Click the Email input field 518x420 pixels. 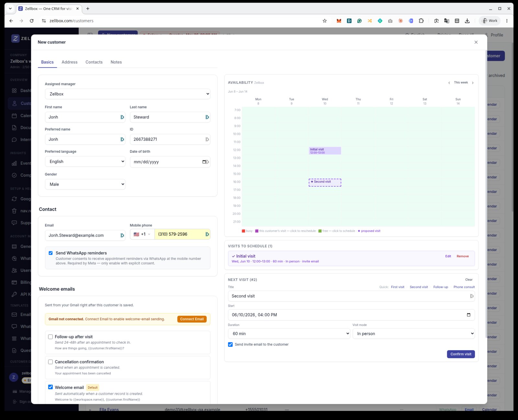click(85, 236)
